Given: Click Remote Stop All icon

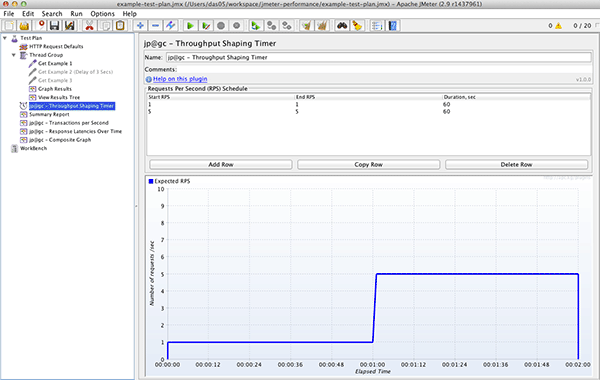Looking at the screenshot, I should (x=271, y=26).
